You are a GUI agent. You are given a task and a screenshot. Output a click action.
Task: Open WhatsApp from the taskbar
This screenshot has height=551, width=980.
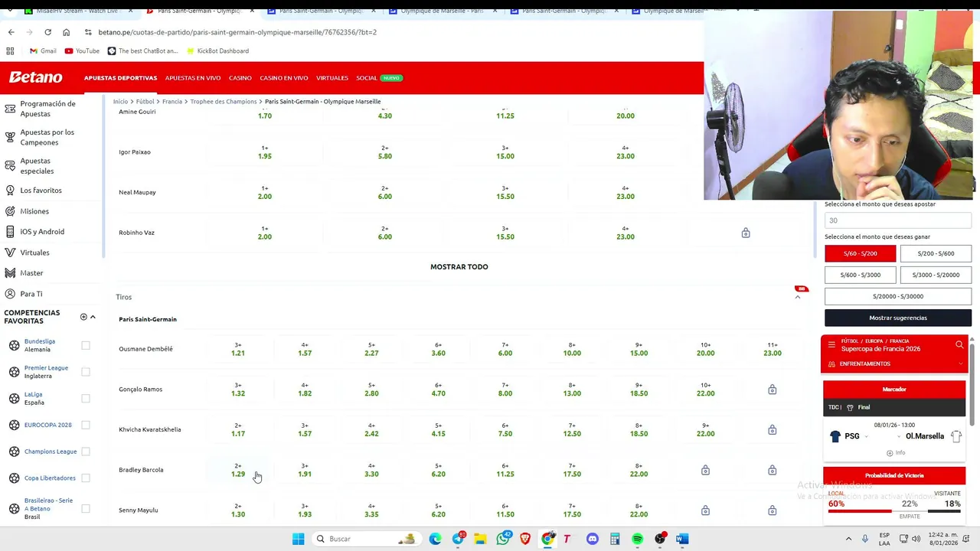(x=502, y=539)
